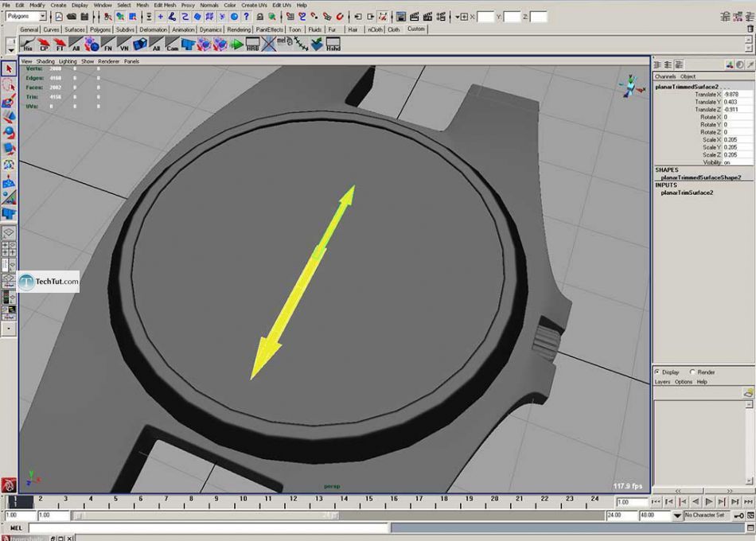756x541 pixels.
Task: Click the render current frame icon
Action: click(x=414, y=17)
